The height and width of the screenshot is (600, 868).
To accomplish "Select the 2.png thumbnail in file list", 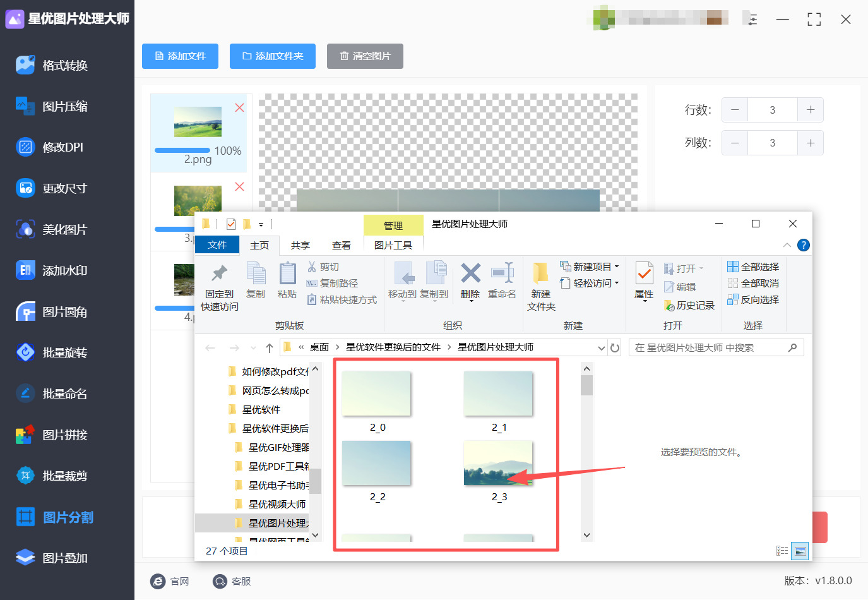I will pyautogui.click(x=198, y=122).
